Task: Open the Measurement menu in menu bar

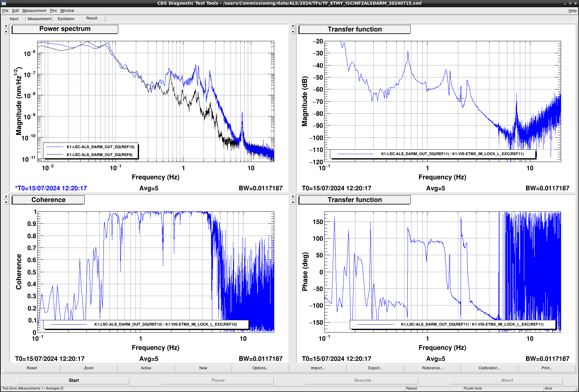Action: tap(34, 11)
